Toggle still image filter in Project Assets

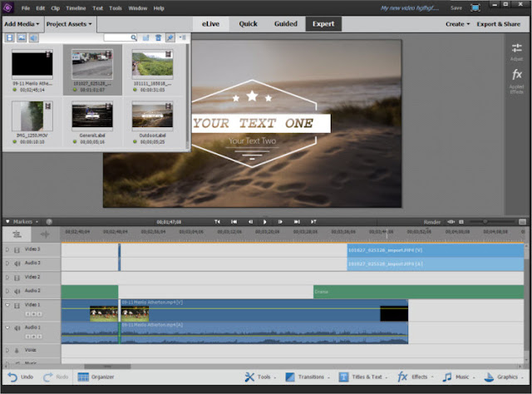(22, 37)
